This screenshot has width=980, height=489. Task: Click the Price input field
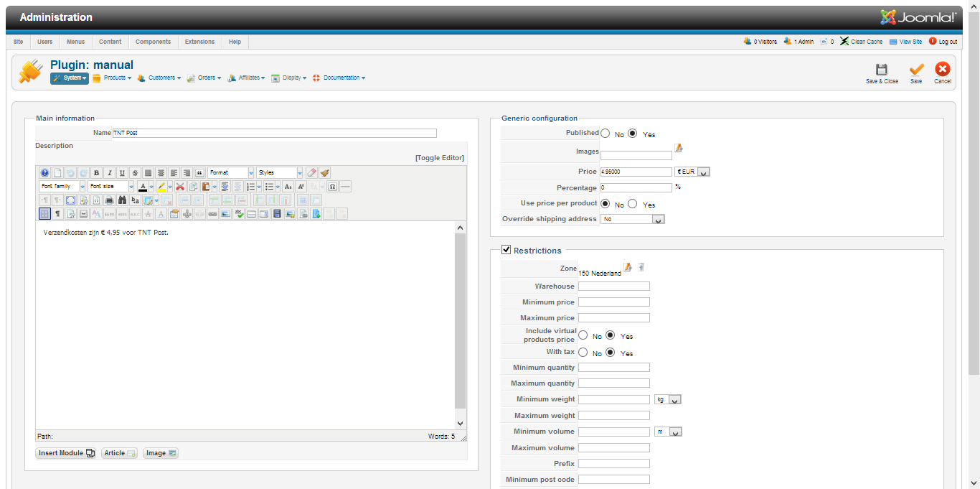coord(636,172)
